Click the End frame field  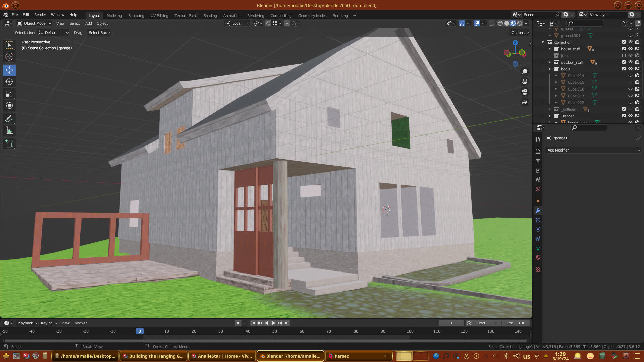tap(516, 323)
